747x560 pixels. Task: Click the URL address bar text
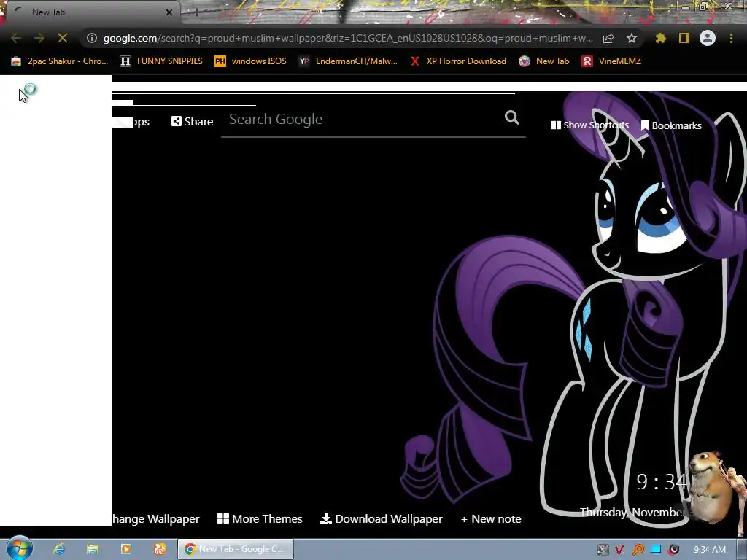348,38
